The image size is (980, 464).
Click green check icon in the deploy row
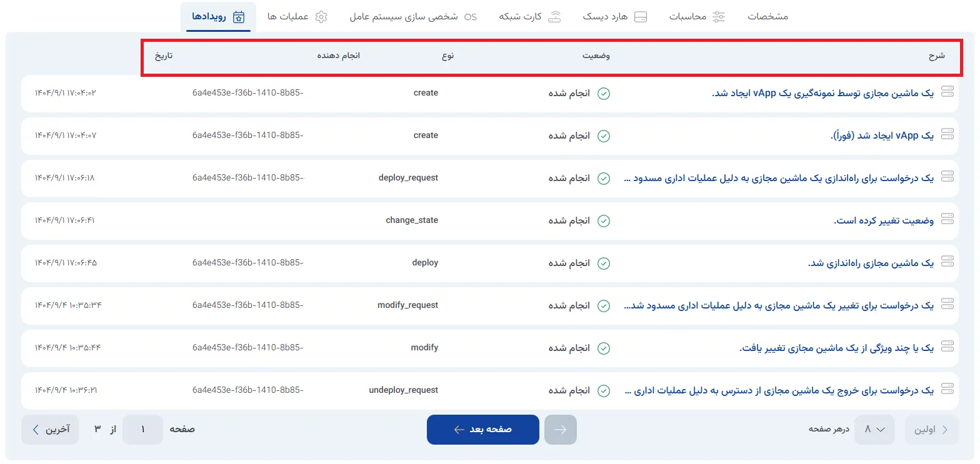(604, 264)
